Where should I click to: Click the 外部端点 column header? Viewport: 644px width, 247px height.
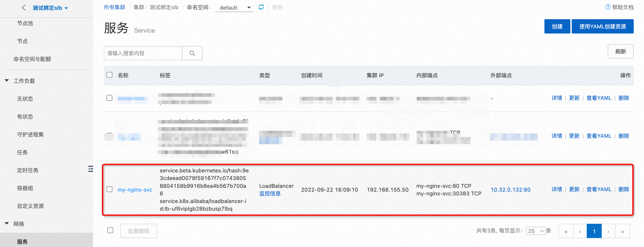[x=501, y=75]
